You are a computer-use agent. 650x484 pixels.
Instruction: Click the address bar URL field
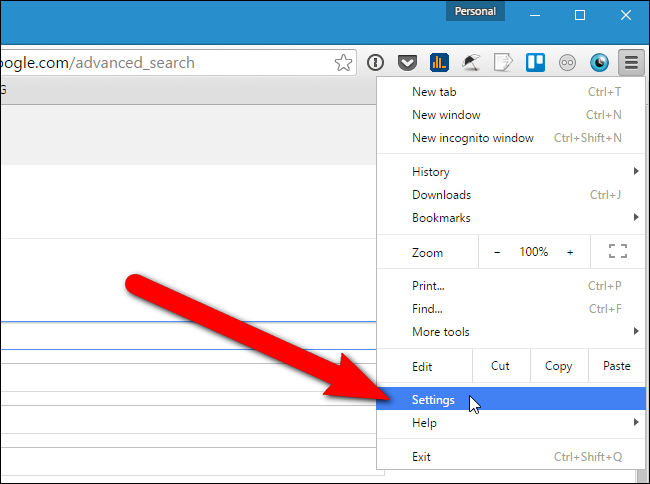(160, 63)
